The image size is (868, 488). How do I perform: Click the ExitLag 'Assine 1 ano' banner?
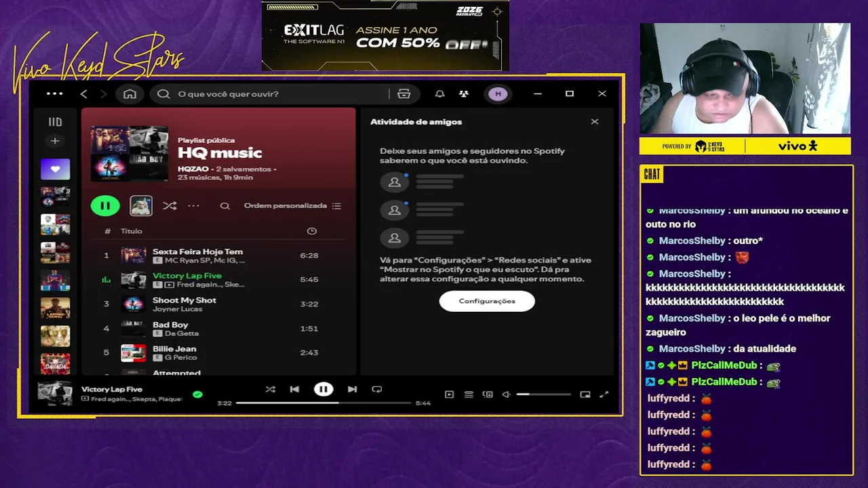pyautogui.click(x=385, y=35)
